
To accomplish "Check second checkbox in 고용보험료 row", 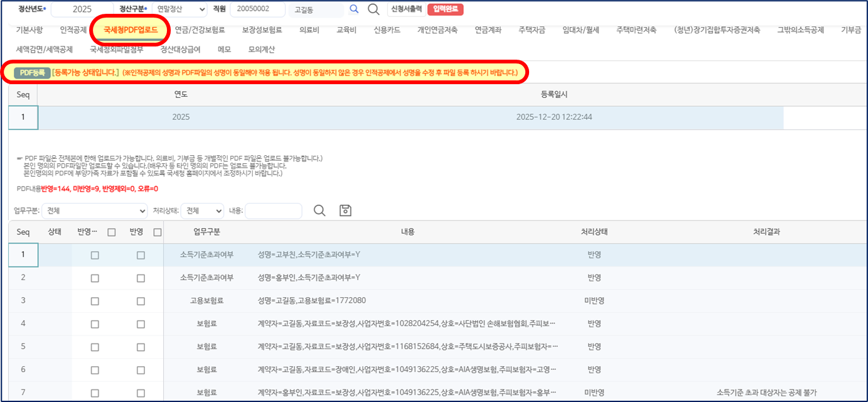I will (x=141, y=301).
